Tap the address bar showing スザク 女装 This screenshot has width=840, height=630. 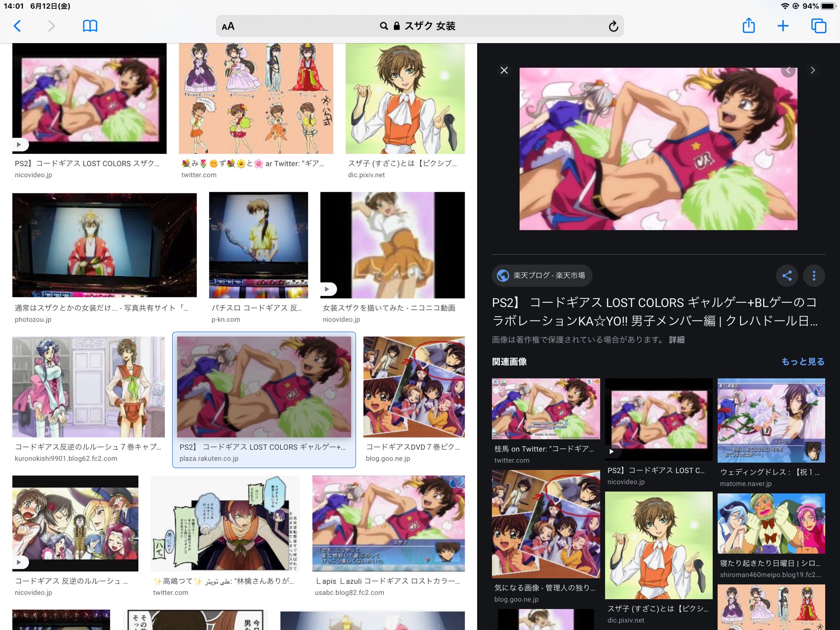[420, 26]
